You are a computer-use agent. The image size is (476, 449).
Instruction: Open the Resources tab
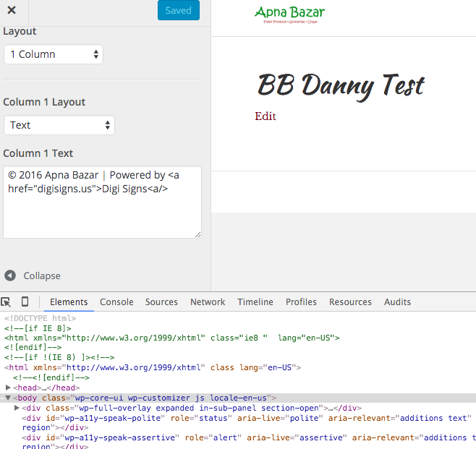[x=350, y=302]
